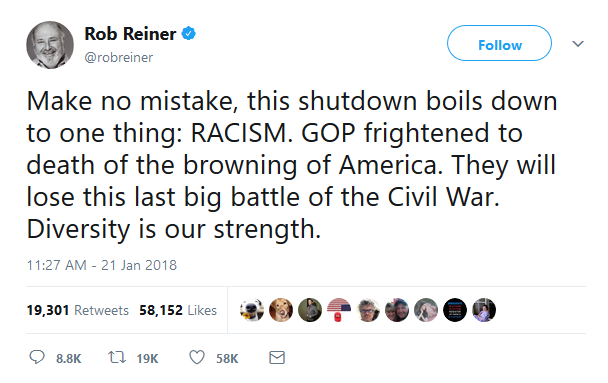Click the black circle text liker avatar
608x383 pixels.
point(455,310)
